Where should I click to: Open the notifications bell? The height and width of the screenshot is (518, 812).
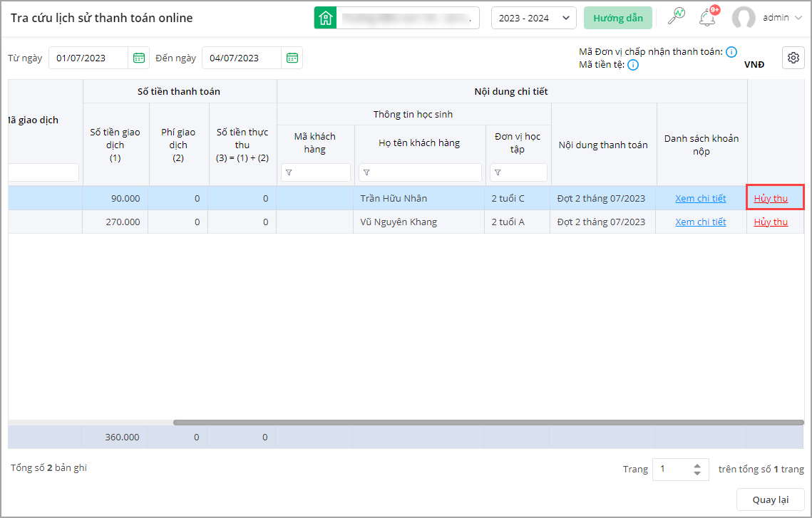click(707, 18)
